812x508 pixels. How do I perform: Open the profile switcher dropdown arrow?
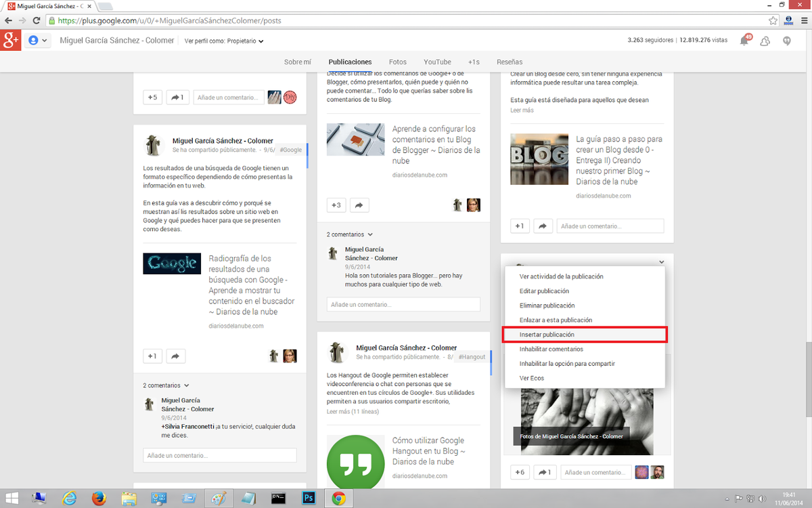pyautogui.click(x=38, y=41)
